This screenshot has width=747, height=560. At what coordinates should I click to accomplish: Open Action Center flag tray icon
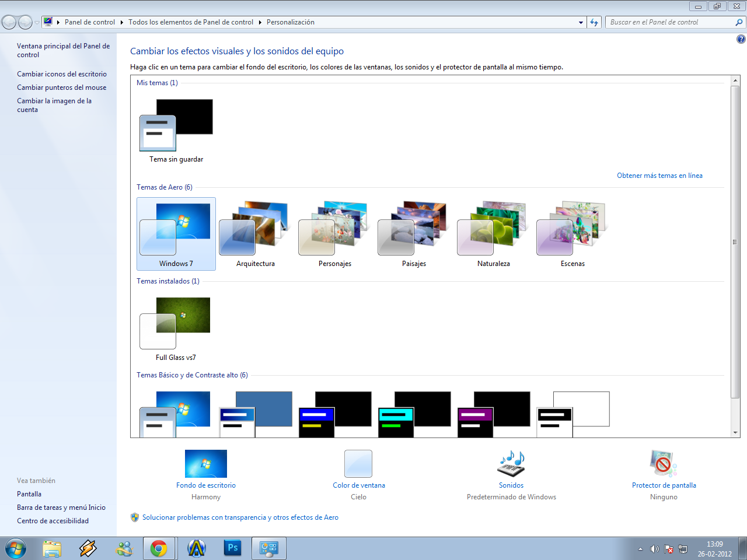[x=669, y=549]
